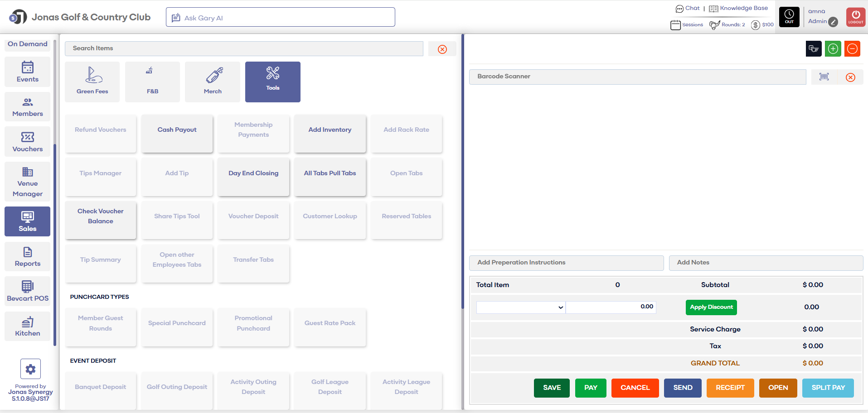Click the SPLIT PAY button
This screenshot has height=413, width=868.
click(828, 388)
